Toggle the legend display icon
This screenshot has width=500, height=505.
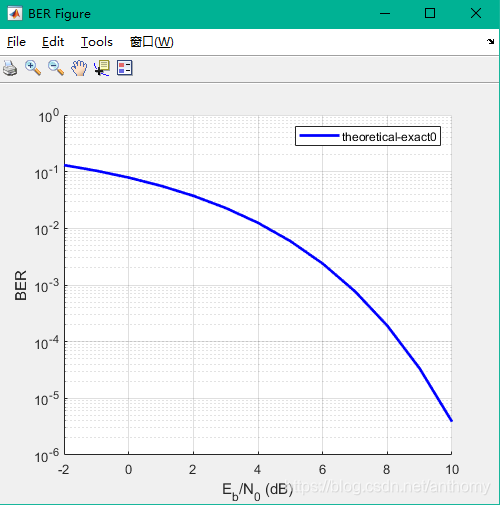[125, 68]
